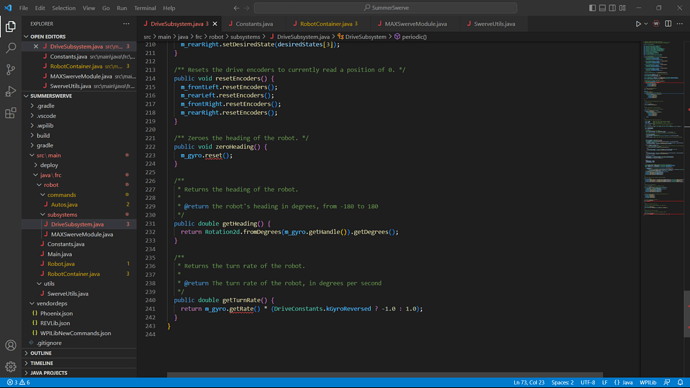Open the Extensions view
This screenshot has height=388, width=690.
click(x=11, y=113)
